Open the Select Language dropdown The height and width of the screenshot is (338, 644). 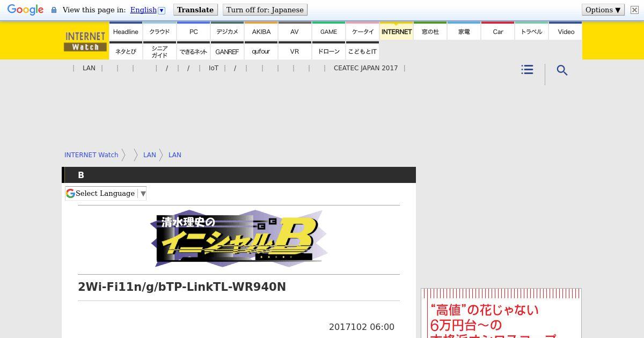point(106,193)
